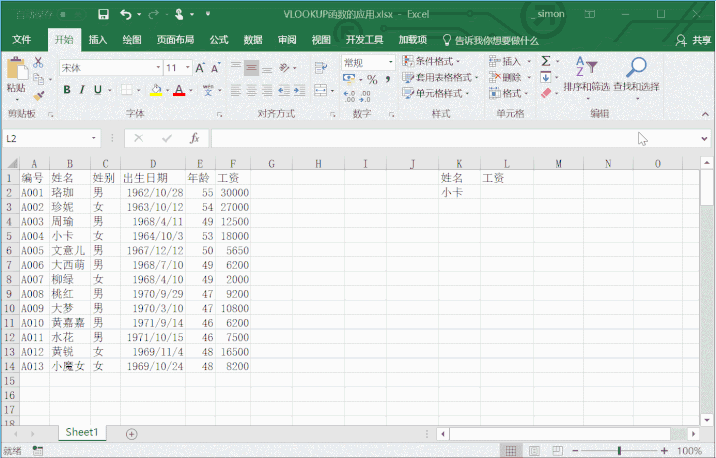The width and height of the screenshot is (716, 458).
Task: Open the 套用表格格式 dropdown
Action: [x=440, y=77]
